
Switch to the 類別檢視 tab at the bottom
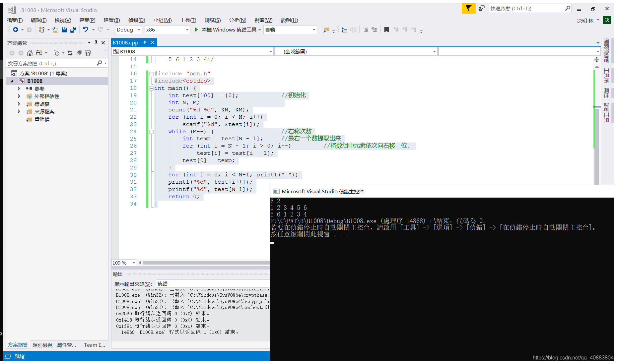point(42,345)
